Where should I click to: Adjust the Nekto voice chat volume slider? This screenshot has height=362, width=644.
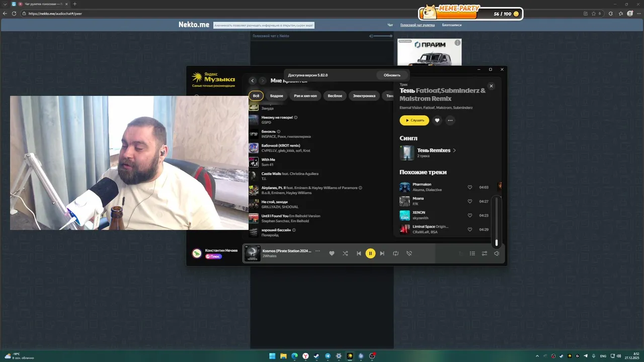[383, 36]
